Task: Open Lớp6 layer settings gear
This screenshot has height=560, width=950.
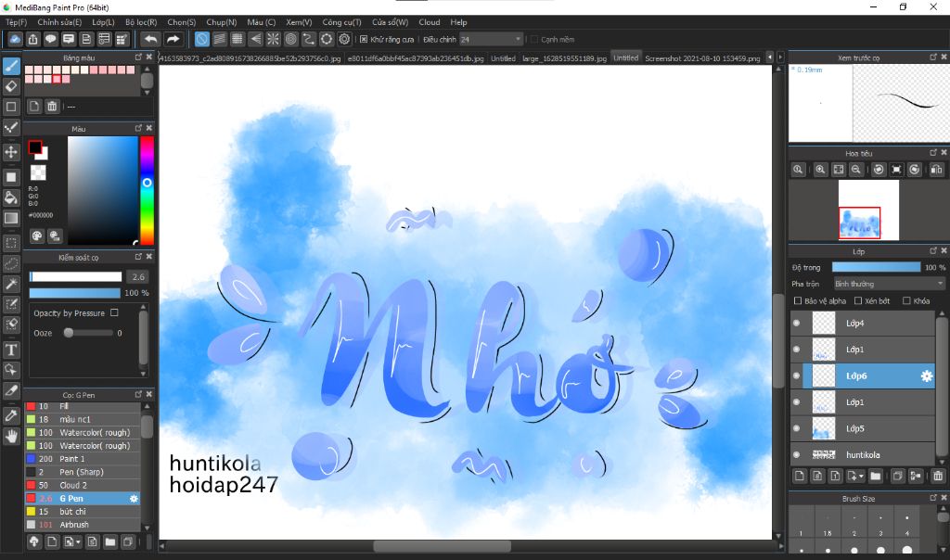Action: (927, 375)
